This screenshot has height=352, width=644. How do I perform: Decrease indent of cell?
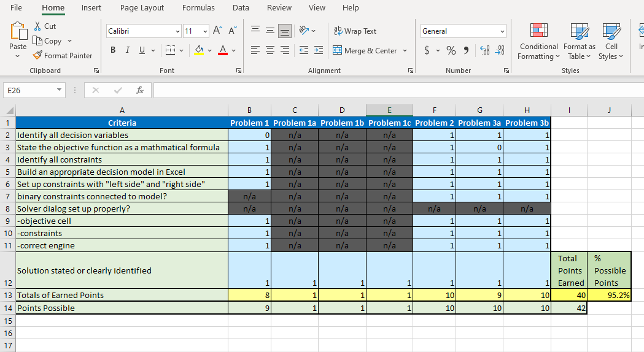[303, 50]
